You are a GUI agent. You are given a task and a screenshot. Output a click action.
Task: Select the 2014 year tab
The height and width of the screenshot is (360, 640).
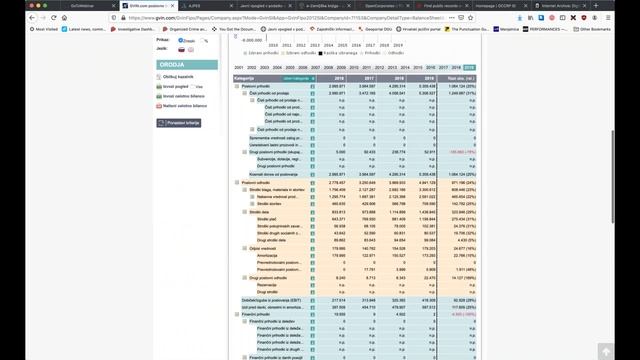coord(405,68)
